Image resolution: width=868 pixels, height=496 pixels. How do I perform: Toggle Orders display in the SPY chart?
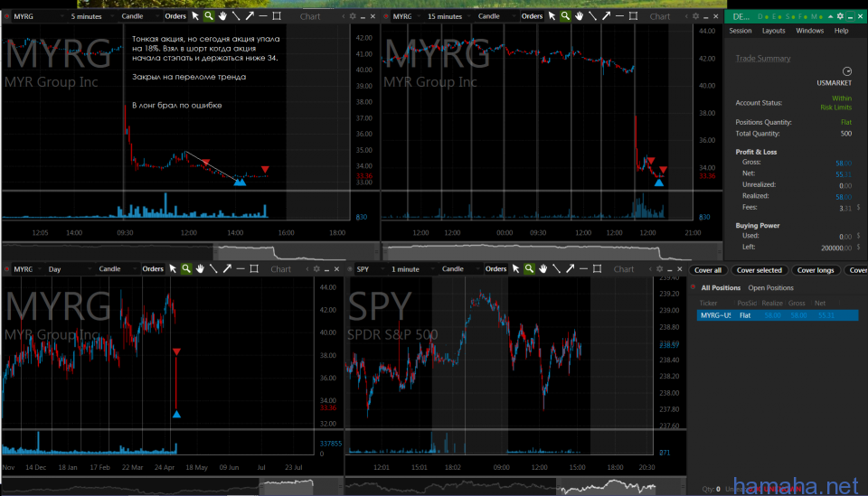tap(496, 268)
